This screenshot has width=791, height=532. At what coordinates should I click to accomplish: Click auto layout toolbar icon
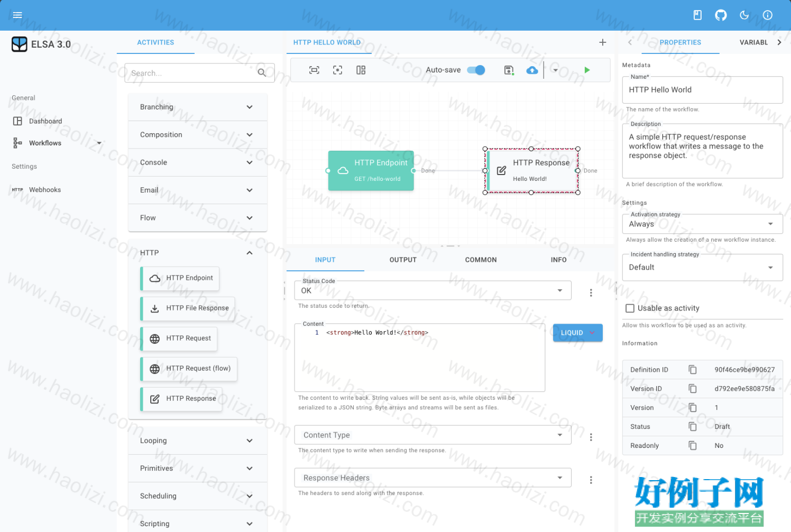(361, 70)
